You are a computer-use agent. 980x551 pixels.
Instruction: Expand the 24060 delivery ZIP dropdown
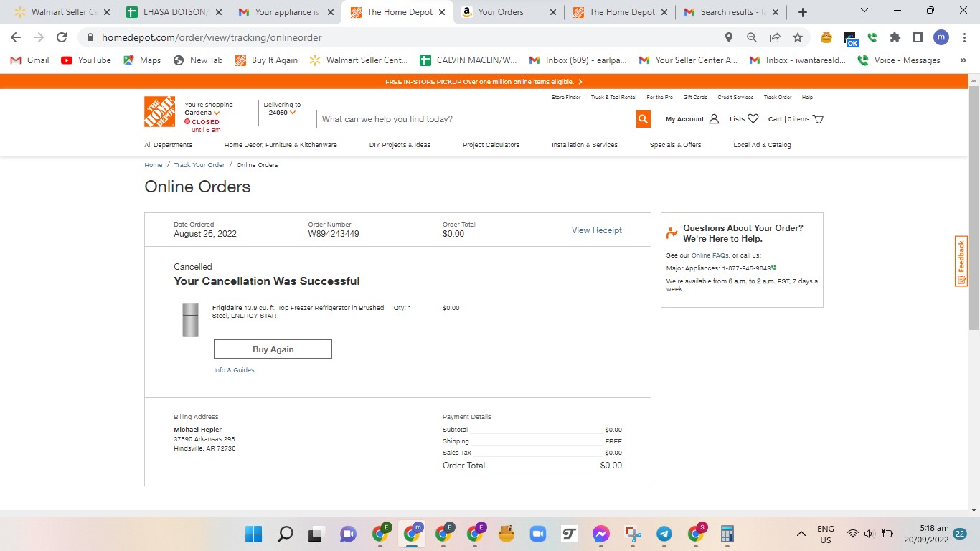[282, 113]
